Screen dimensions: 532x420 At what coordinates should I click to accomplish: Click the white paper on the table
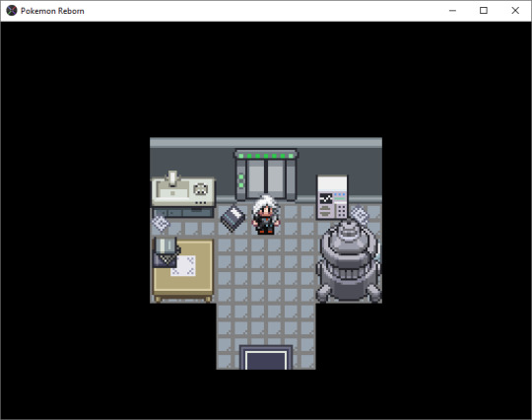183,266
